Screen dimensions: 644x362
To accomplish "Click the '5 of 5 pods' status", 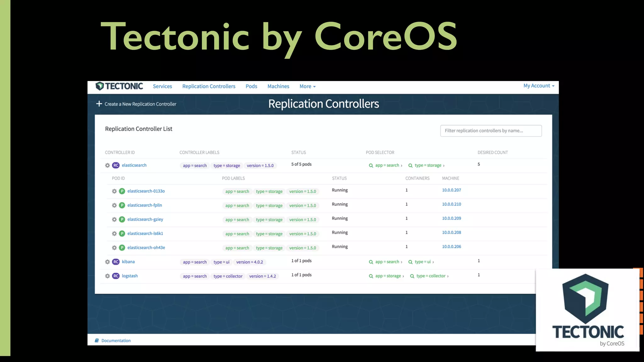I will [301, 164].
